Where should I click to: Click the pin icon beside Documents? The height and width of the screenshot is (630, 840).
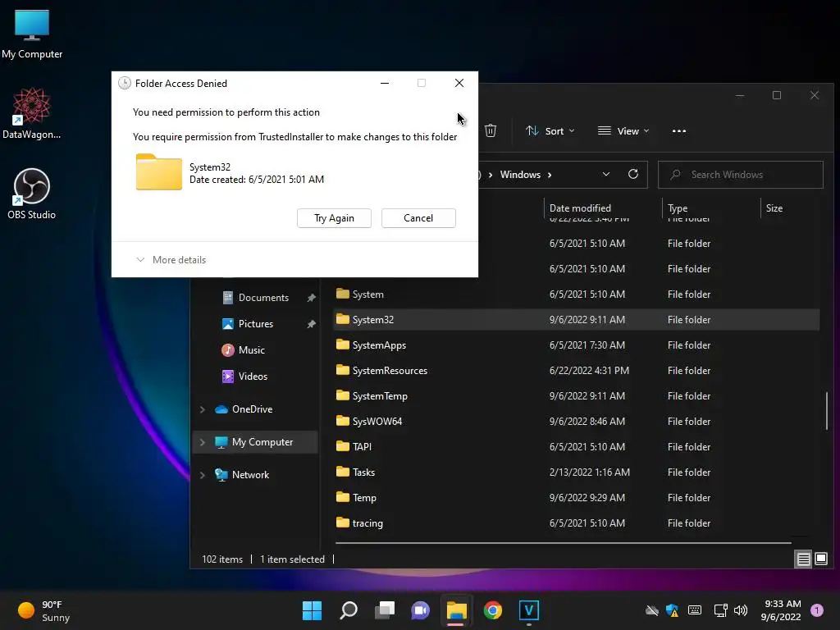[311, 298]
